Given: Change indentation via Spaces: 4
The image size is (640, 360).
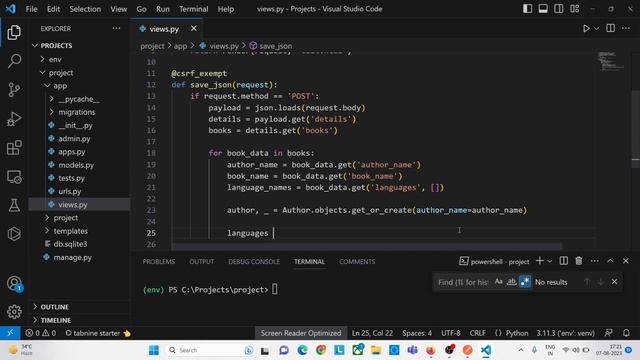Looking at the screenshot, I should [417, 333].
